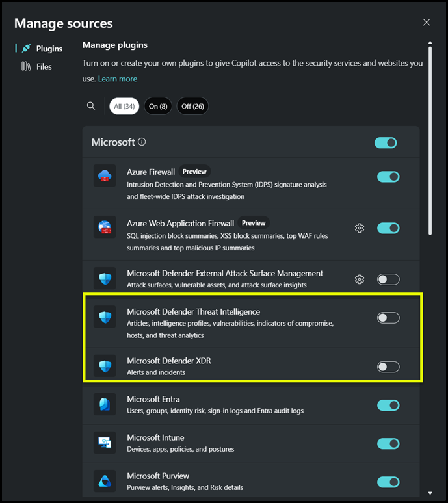Enable the Microsoft Defender Threat Intelligence toggle

(x=388, y=318)
